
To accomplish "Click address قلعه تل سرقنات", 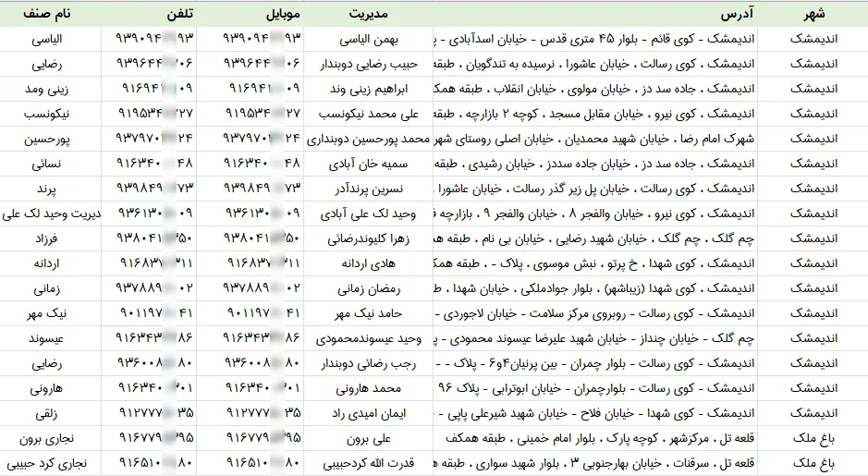I will pos(595,463).
